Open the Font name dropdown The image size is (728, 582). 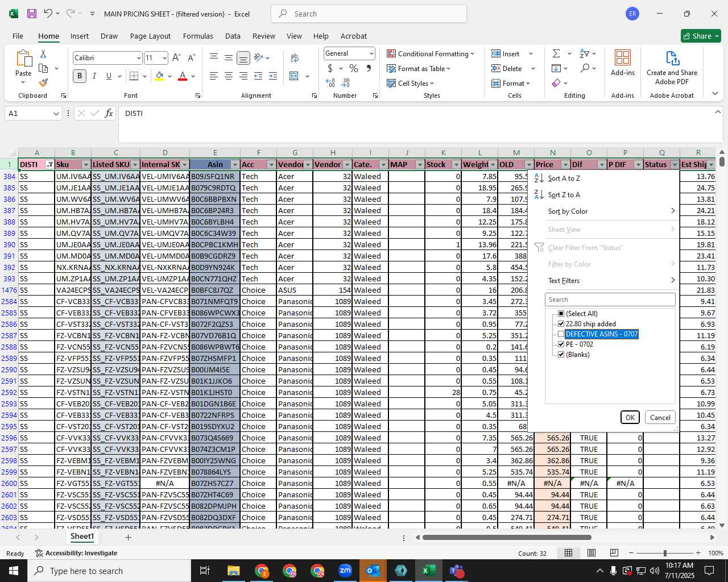[x=138, y=58]
